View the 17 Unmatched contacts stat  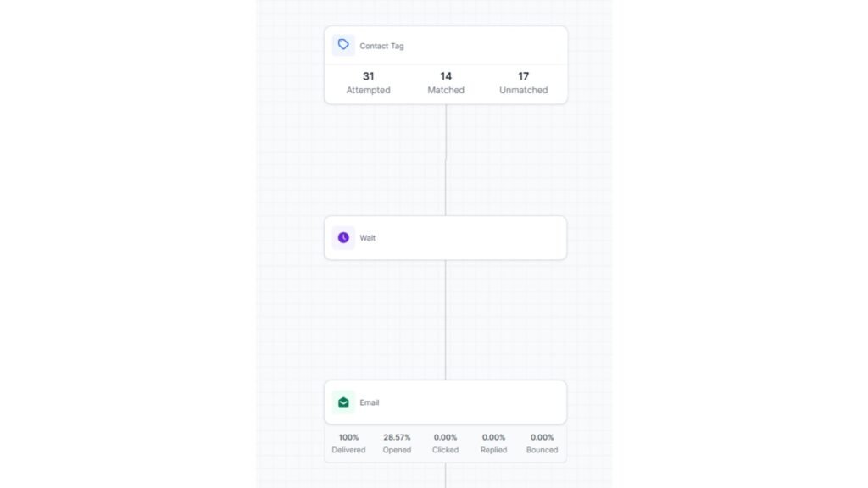[522, 82]
